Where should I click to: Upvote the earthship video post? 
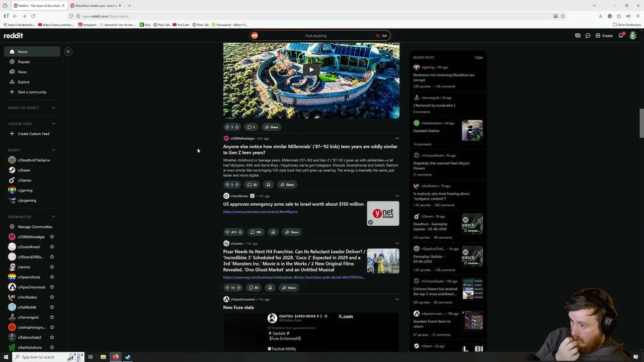point(227,127)
